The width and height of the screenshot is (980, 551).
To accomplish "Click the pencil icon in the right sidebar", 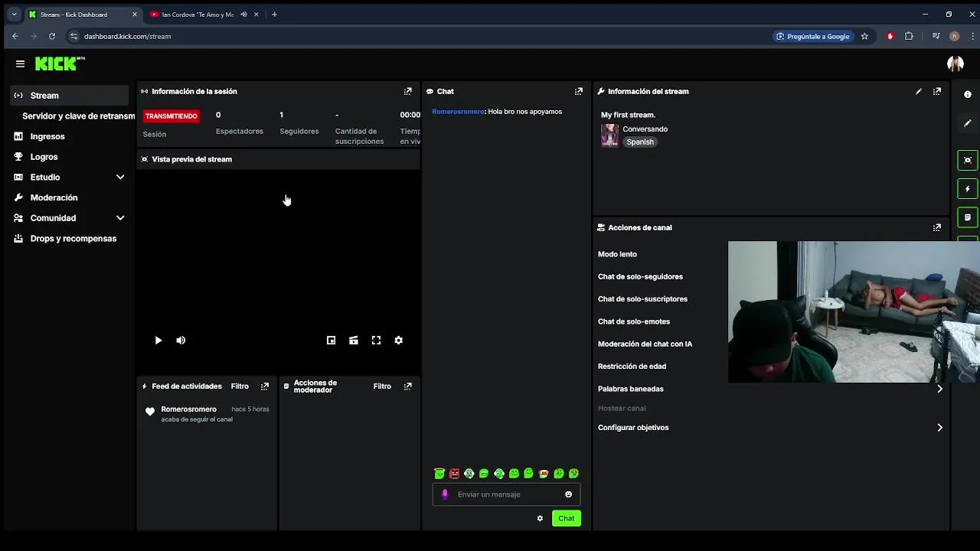I will click(968, 122).
